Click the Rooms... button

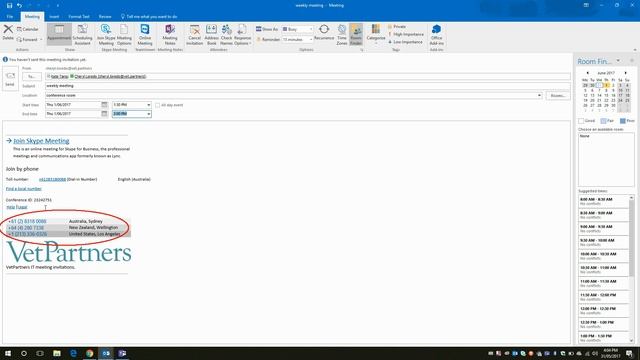pyautogui.click(x=558, y=96)
